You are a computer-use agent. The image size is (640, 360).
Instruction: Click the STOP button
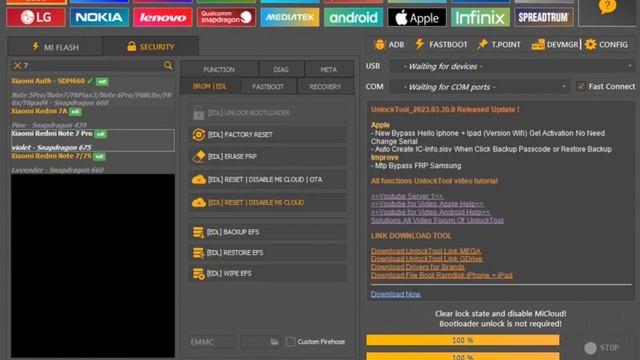pos(601,348)
